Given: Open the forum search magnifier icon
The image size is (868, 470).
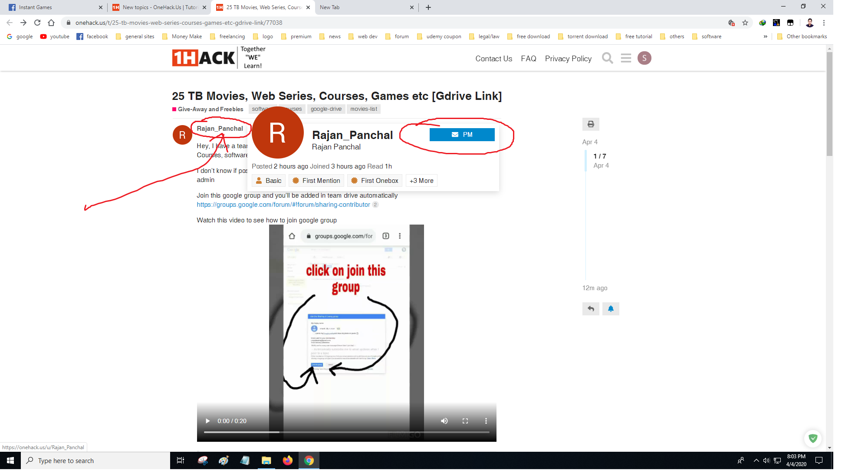Looking at the screenshot, I should coord(607,58).
